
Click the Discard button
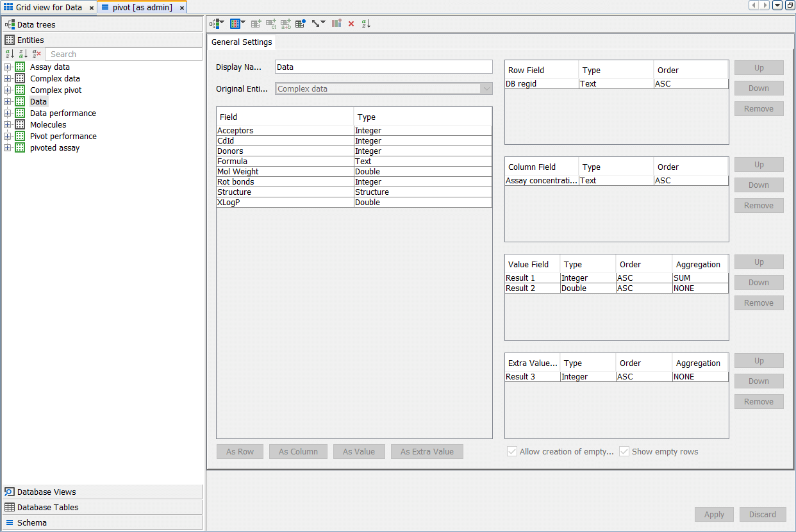[763, 514]
